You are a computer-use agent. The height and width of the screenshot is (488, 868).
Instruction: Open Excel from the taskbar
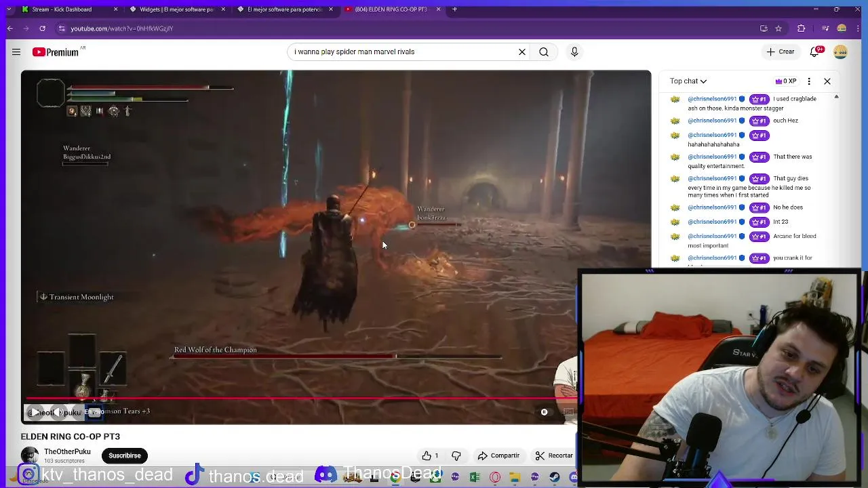(x=475, y=477)
